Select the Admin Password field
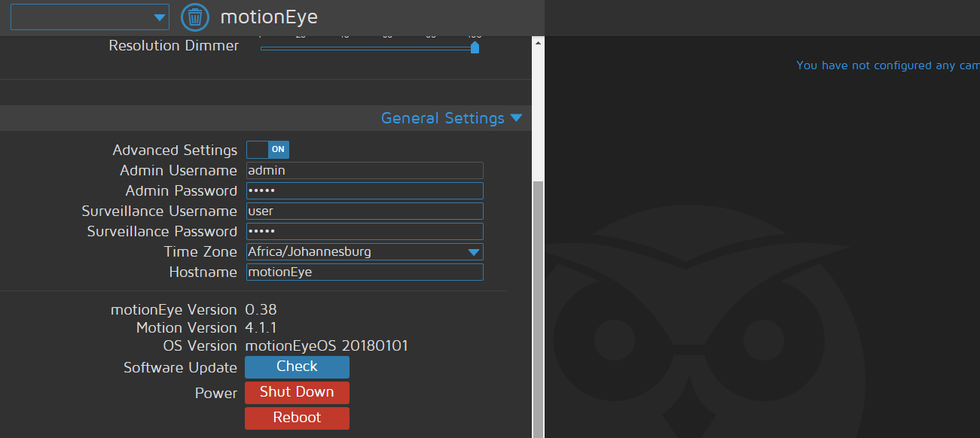Screen dimensions: 980x438 point(365,190)
